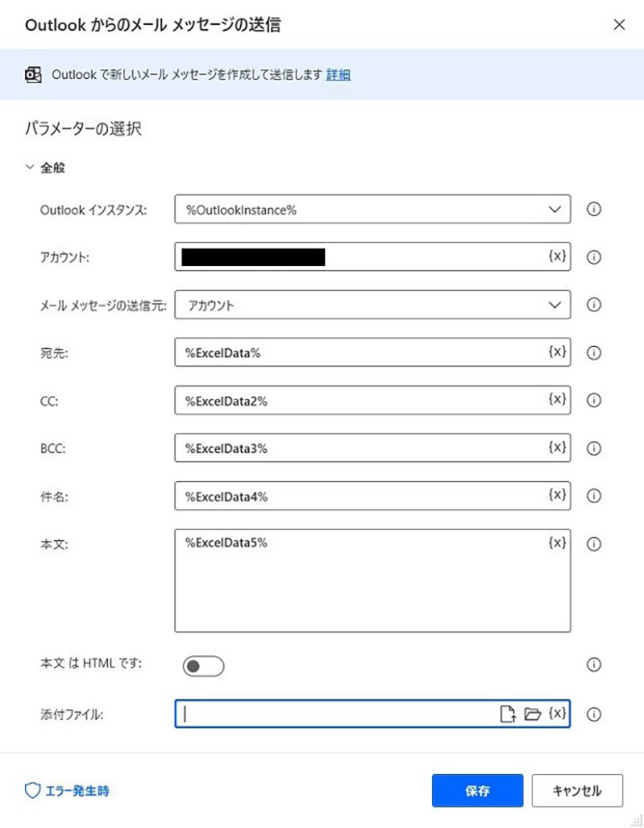Click the select file icon in 添付ファイル

click(x=508, y=714)
